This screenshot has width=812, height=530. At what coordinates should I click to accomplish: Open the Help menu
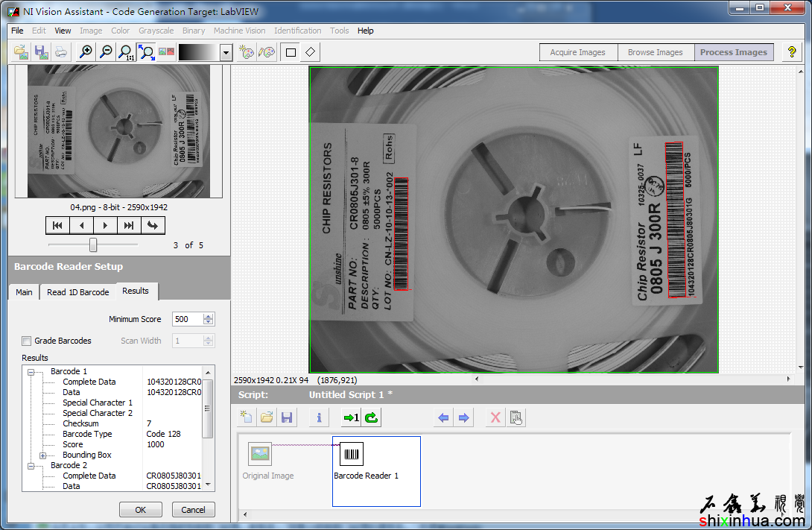tap(365, 31)
